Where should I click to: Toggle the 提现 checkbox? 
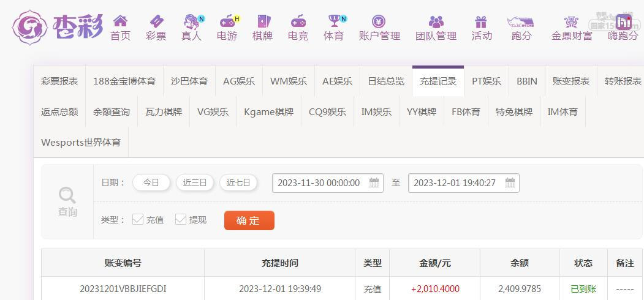(x=181, y=219)
